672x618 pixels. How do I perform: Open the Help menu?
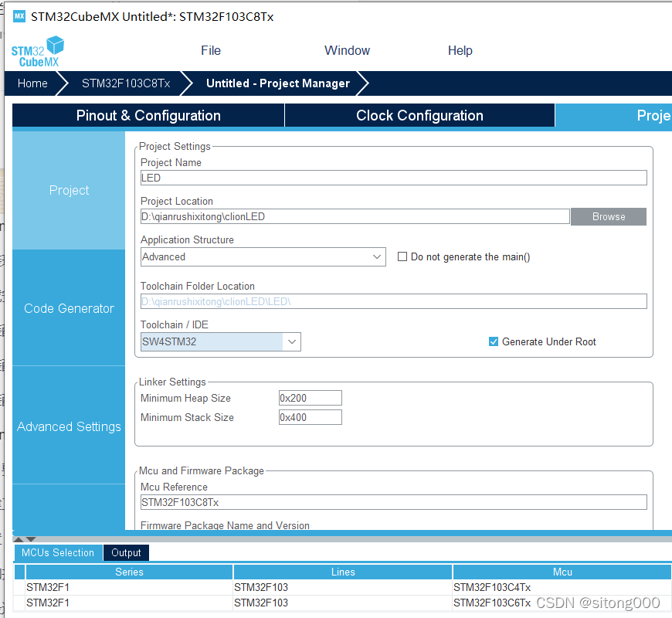pos(460,50)
